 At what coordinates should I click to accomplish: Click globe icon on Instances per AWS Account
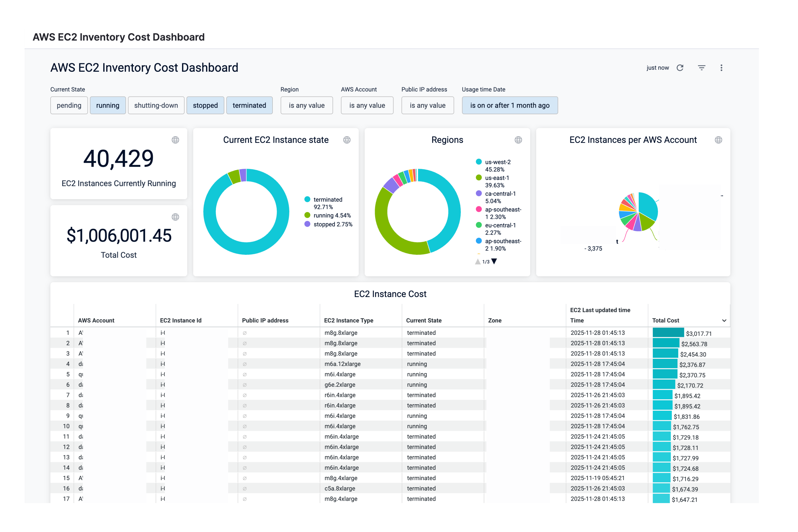[x=718, y=140]
